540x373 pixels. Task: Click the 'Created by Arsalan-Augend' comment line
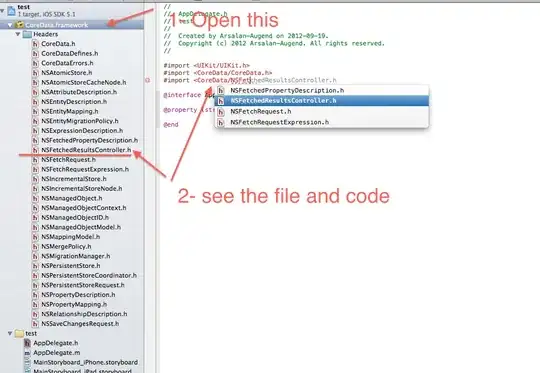coord(246,36)
